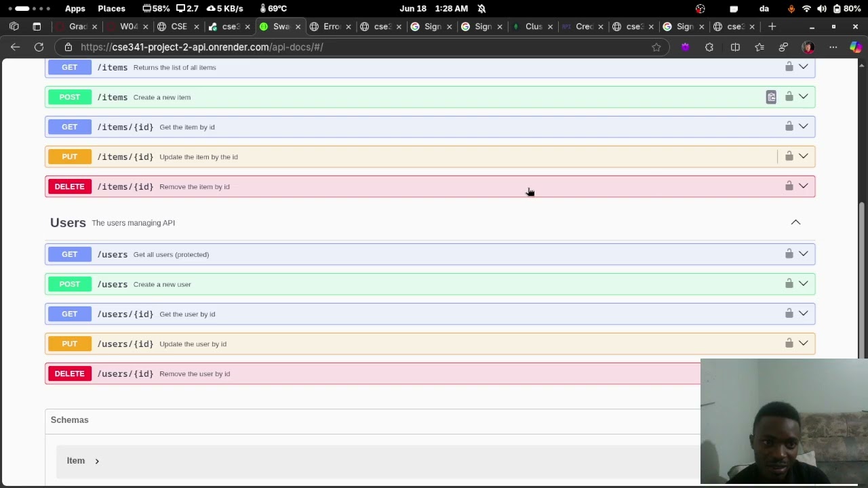Click the lock icon on PUT /items/{id} row
The width and height of the screenshot is (868, 488).
789,156
